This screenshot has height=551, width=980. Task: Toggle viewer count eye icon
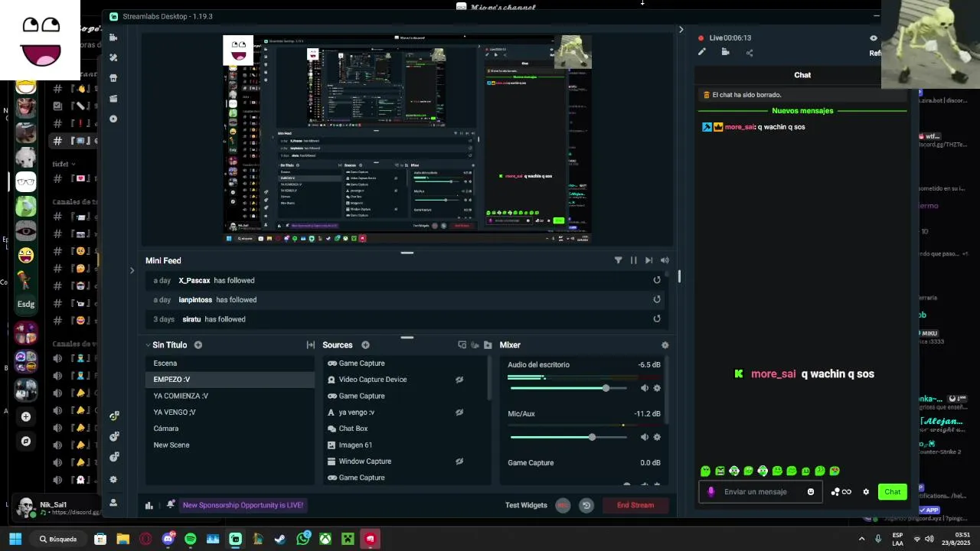tap(874, 37)
